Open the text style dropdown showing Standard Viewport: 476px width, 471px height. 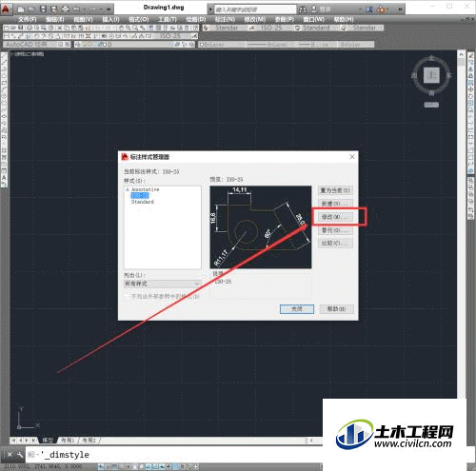pos(227,28)
